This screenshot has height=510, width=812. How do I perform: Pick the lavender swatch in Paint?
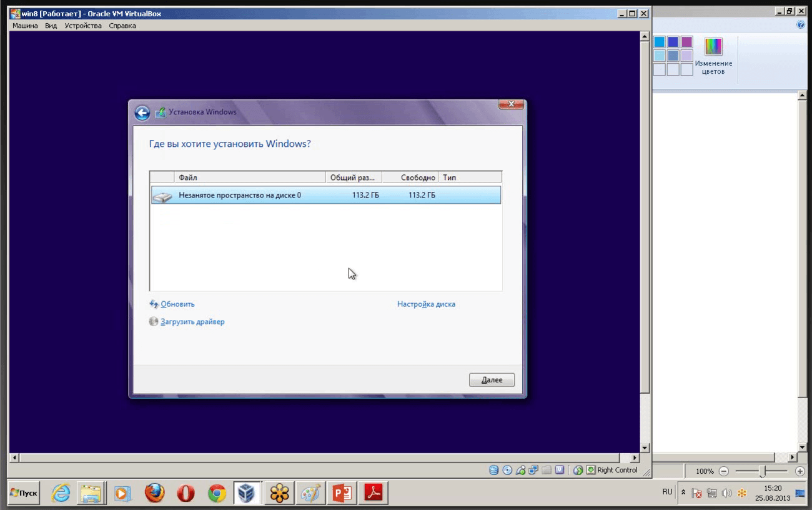point(687,56)
